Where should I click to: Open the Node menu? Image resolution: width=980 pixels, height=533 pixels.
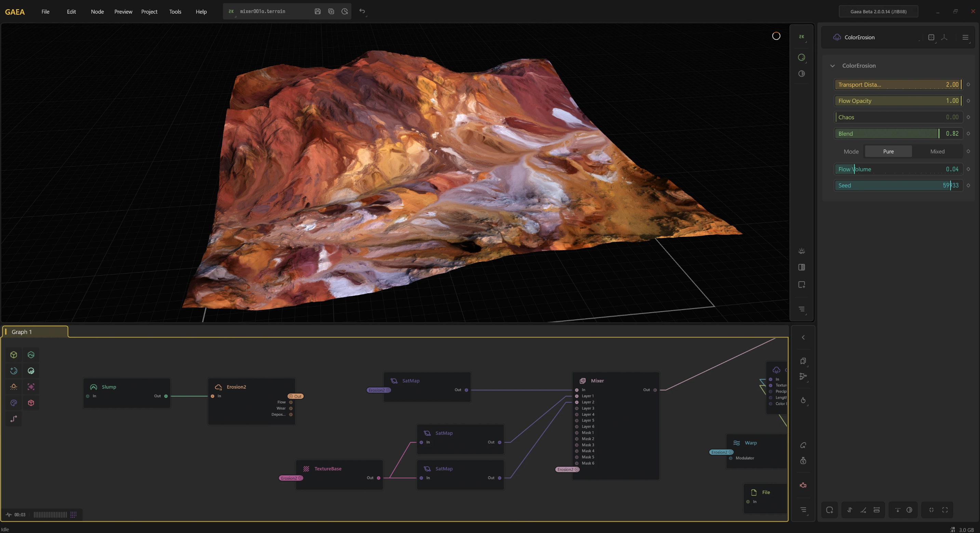[x=97, y=11]
